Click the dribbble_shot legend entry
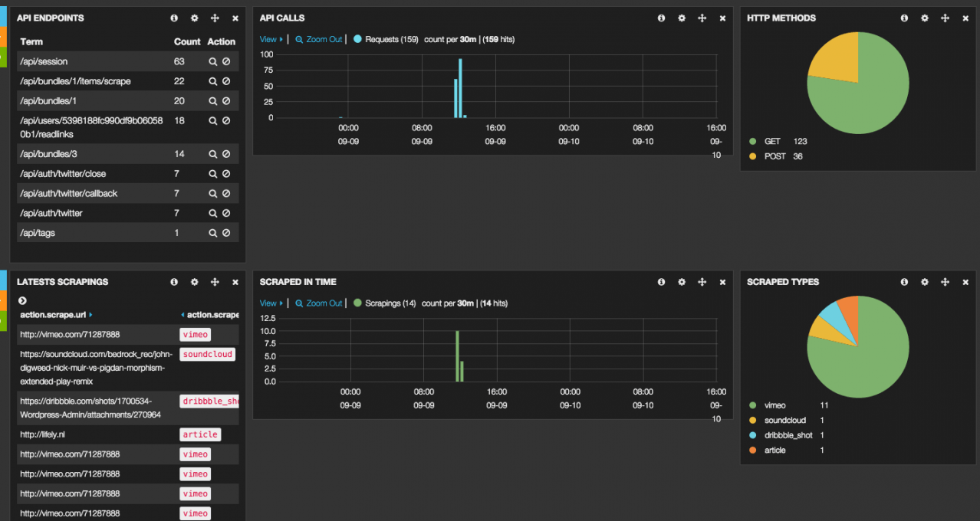The image size is (980, 521). pyautogui.click(x=786, y=435)
